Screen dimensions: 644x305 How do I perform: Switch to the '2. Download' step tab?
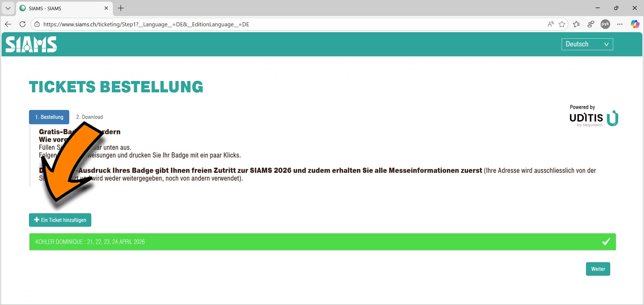(x=90, y=117)
